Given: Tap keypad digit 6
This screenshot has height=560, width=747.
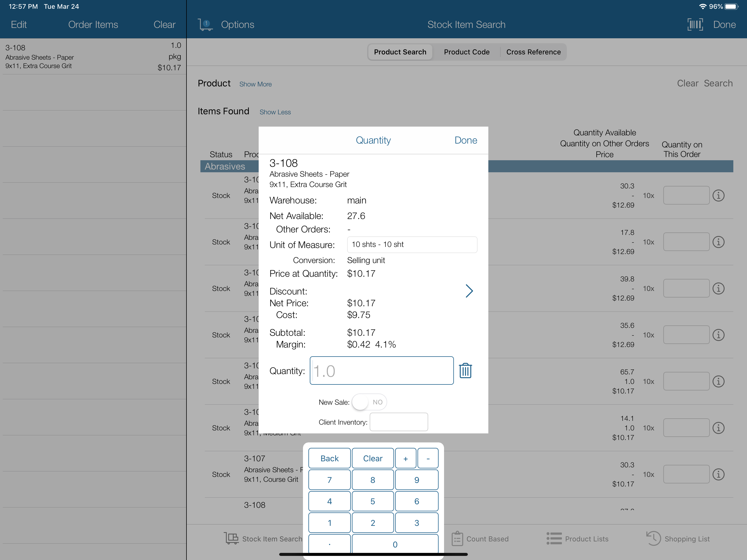Looking at the screenshot, I should [416, 501].
